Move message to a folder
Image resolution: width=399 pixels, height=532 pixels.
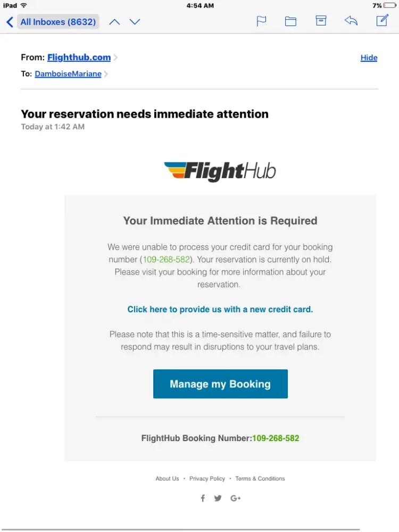click(x=290, y=21)
